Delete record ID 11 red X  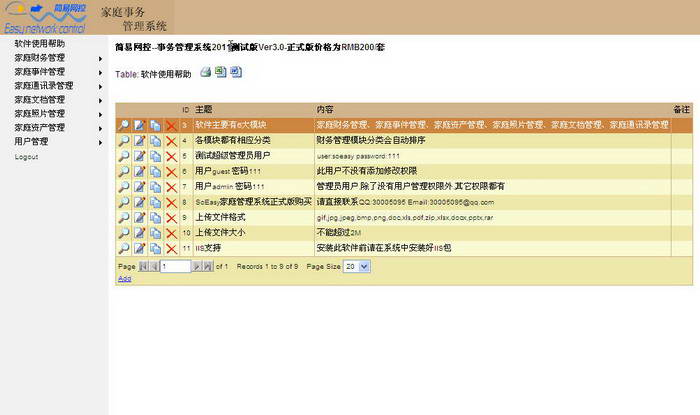pyautogui.click(x=171, y=248)
